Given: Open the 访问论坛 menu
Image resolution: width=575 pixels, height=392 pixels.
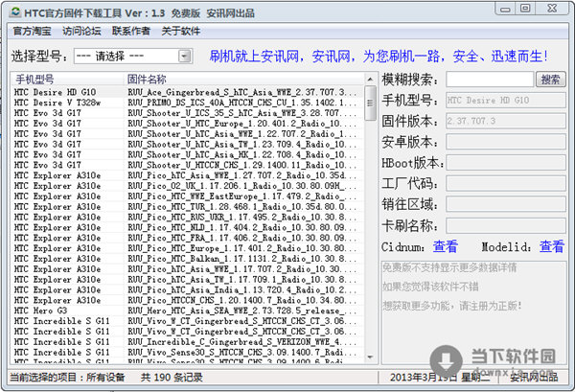Looking at the screenshot, I should pos(81,32).
